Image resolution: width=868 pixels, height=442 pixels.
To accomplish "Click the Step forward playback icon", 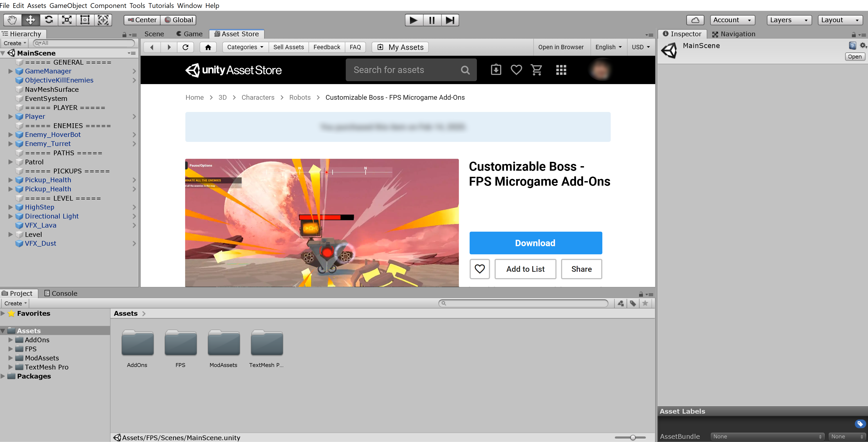I will tap(449, 20).
